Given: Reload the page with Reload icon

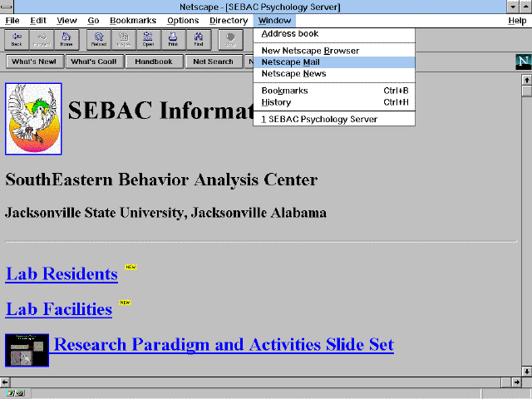Looking at the screenshot, I should click(99, 40).
